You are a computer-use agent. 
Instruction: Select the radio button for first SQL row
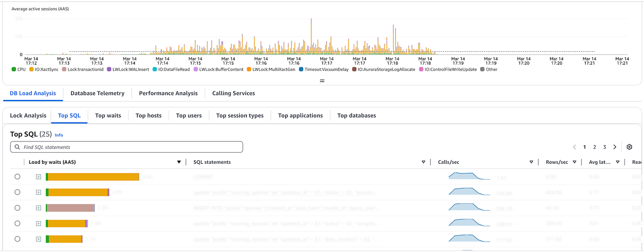pyautogui.click(x=17, y=177)
